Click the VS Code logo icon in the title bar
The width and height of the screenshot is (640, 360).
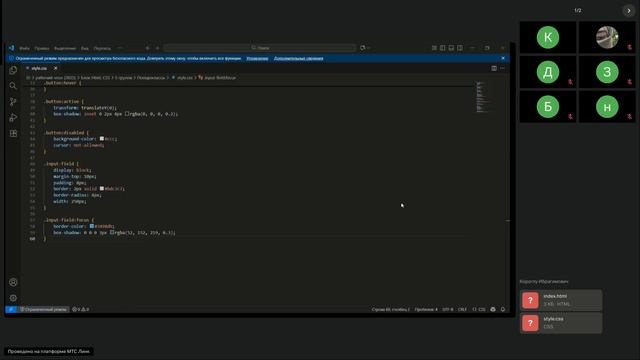click(11, 48)
